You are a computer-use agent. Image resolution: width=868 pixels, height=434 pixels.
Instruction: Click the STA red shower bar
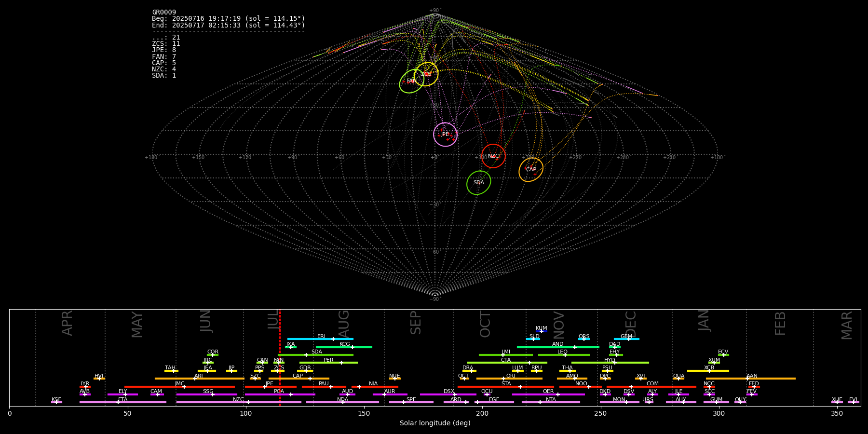506,386
